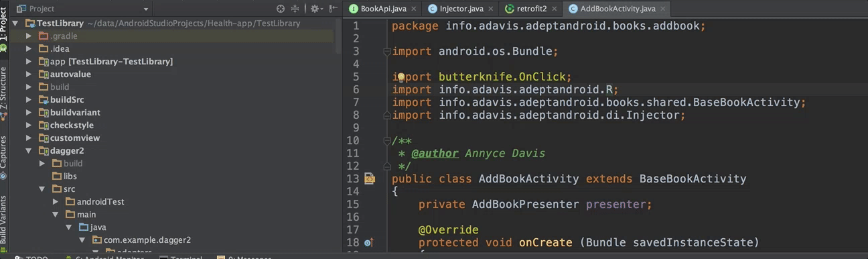The height and width of the screenshot is (259, 868).
Task: Click BaseBookActivity in the class declaration
Action: (x=693, y=179)
